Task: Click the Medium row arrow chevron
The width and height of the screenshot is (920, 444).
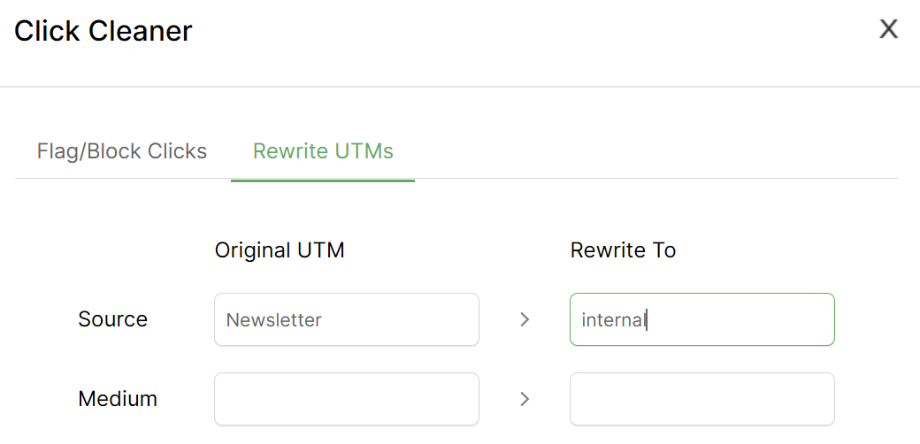Action: pyautogui.click(x=524, y=399)
